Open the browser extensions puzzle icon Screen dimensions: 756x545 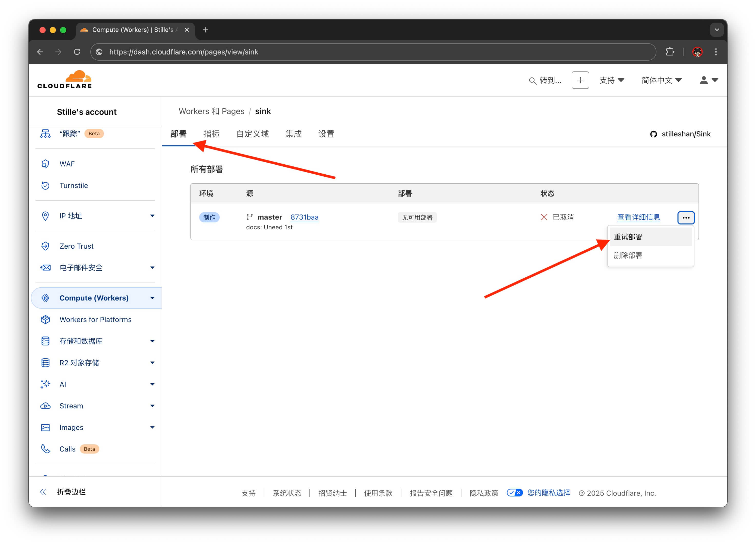click(x=670, y=52)
